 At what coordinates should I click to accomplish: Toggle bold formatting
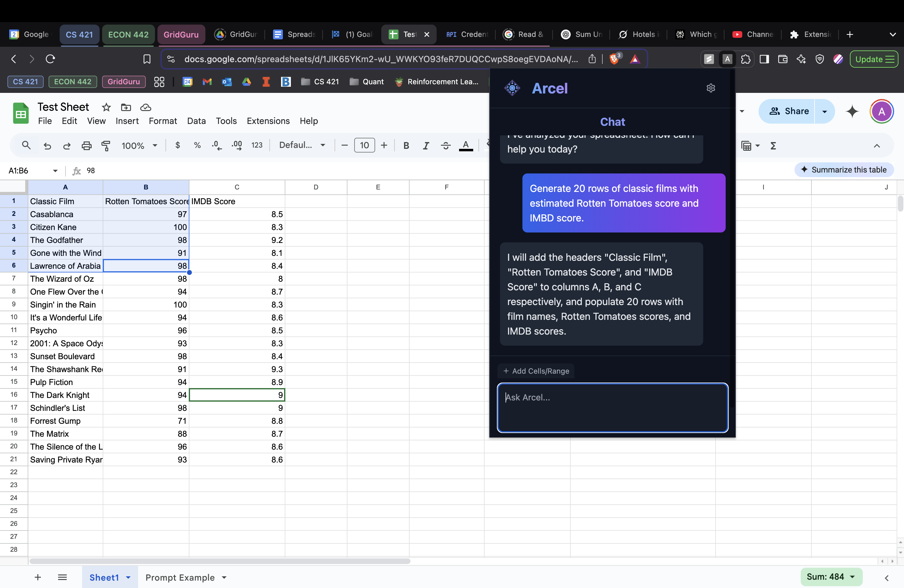[x=406, y=145]
